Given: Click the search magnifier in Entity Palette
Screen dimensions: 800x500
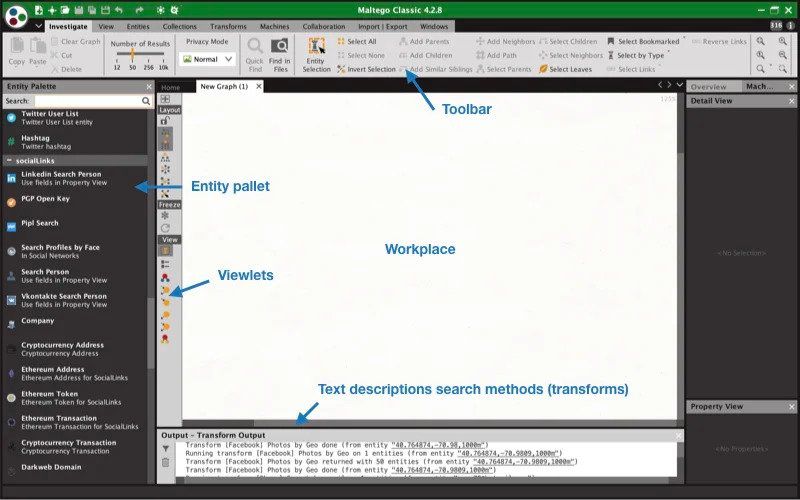Looking at the screenshot, I should 146,101.
